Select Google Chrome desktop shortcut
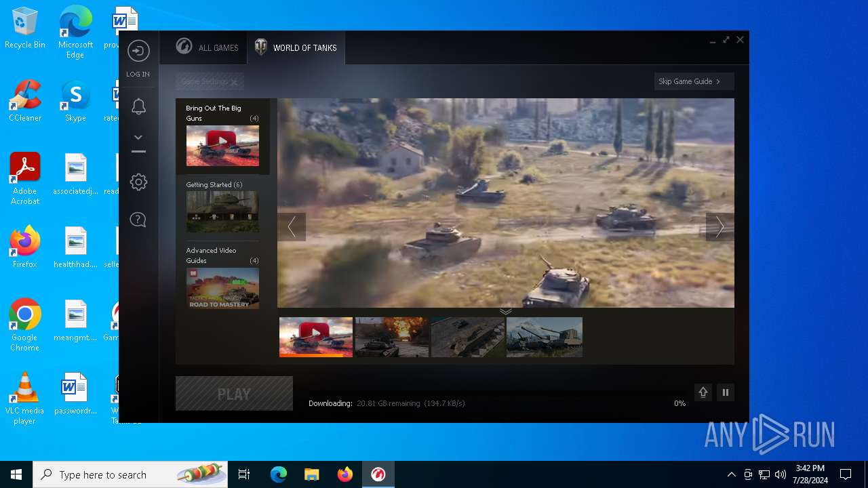 click(x=25, y=325)
